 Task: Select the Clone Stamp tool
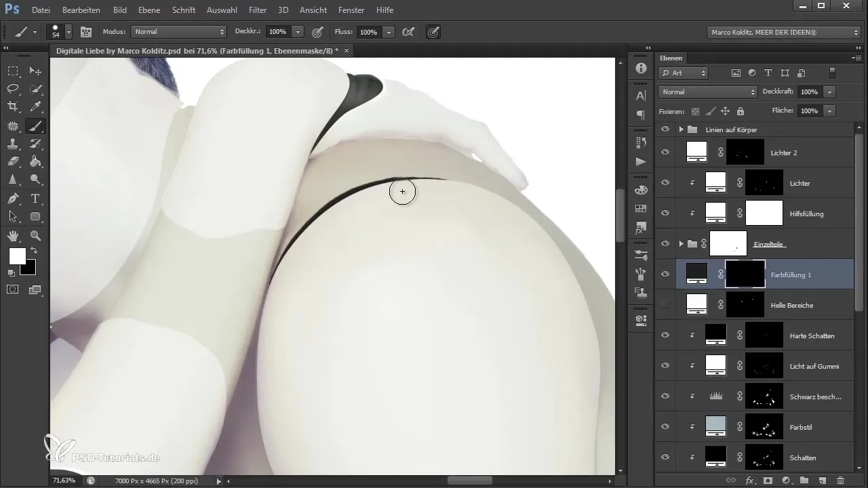(13, 144)
